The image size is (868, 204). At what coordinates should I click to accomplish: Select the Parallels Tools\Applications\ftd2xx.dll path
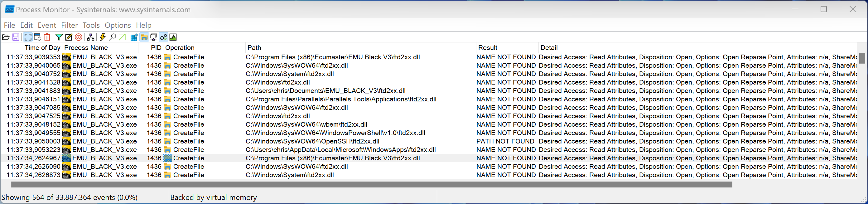click(x=341, y=100)
